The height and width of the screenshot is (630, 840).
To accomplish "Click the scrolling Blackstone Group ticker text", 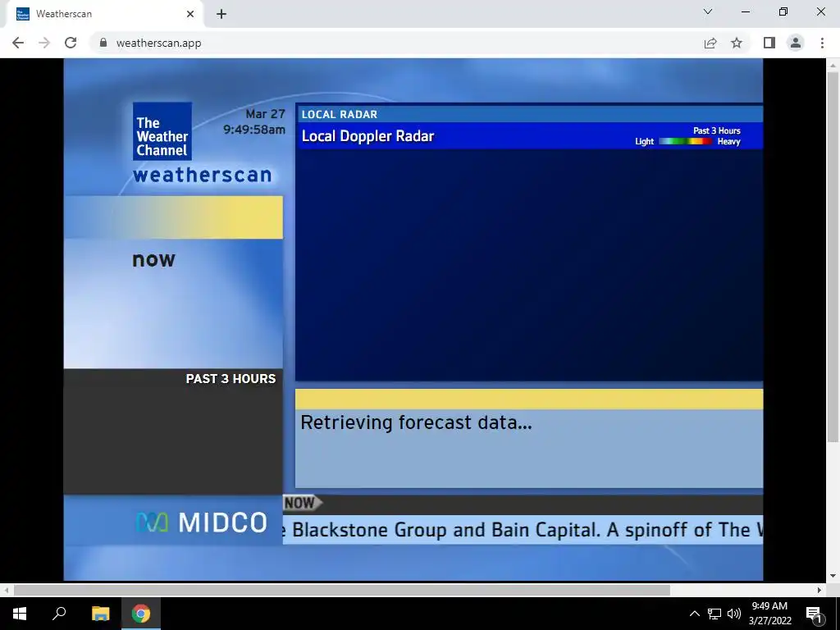I will point(523,530).
